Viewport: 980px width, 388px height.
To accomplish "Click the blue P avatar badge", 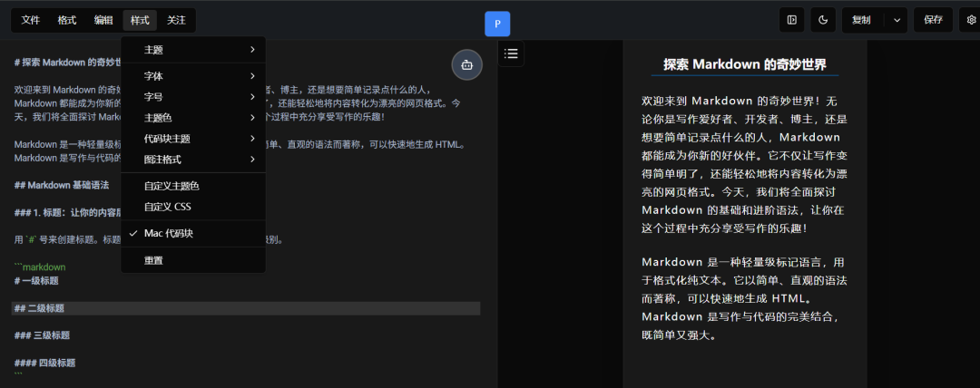I will coord(497,24).
